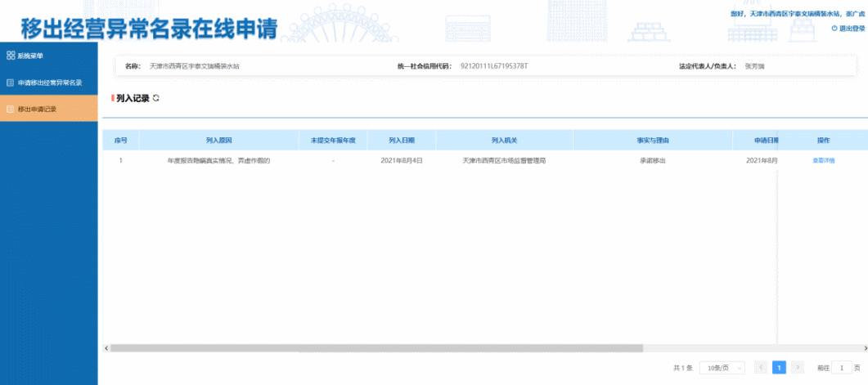Click the power icon next to 退出登录

click(834, 29)
